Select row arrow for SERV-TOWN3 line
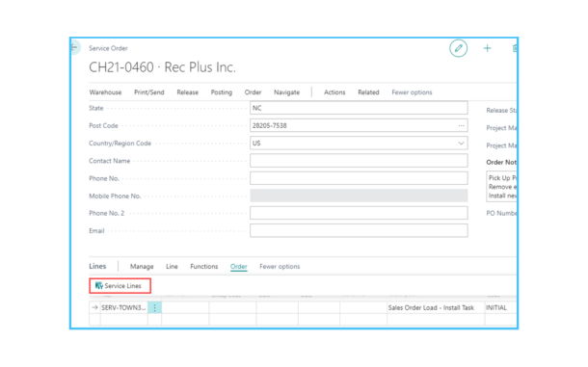Viewport: 588px width, 367px height. coord(94,307)
